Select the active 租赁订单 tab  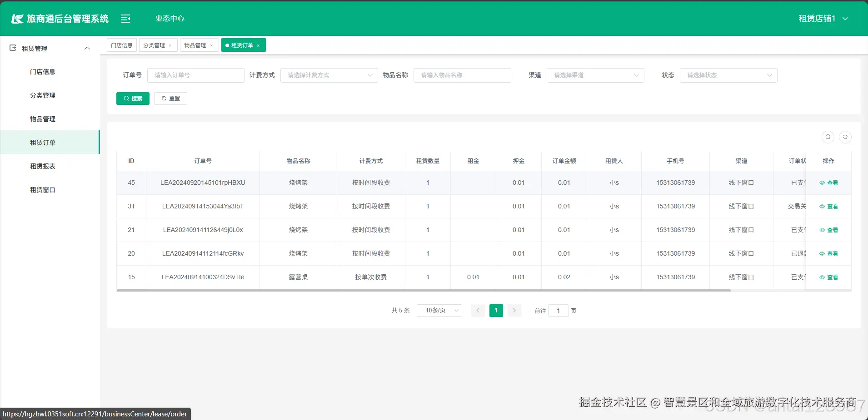click(242, 45)
